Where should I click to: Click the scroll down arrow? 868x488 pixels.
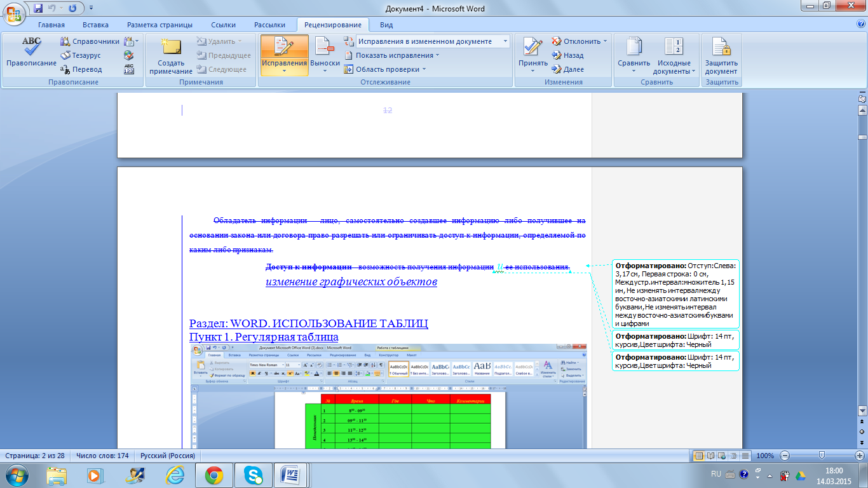[x=862, y=410]
